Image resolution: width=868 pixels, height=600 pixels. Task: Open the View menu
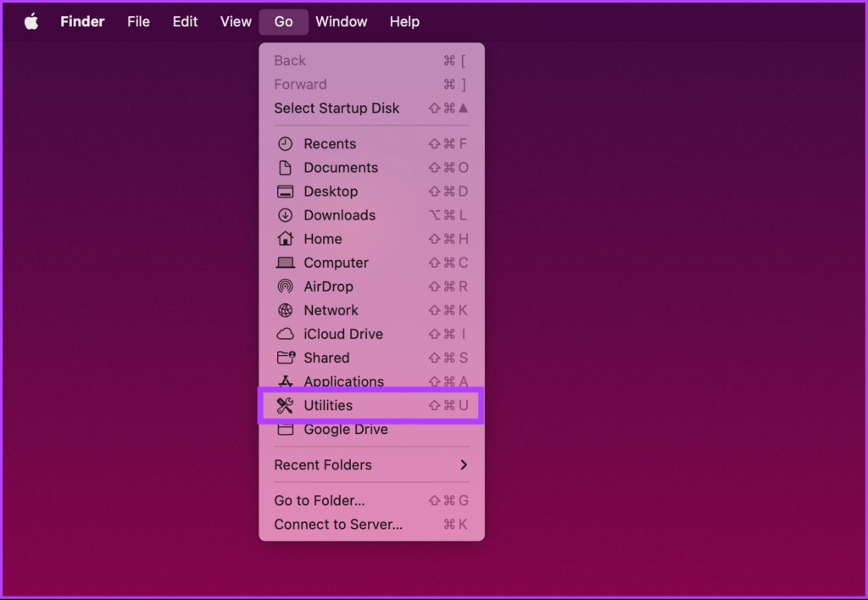[x=236, y=21]
